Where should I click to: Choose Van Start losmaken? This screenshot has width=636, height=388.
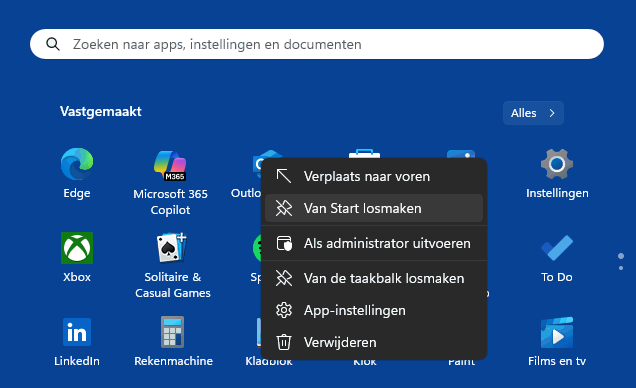click(374, 208)
